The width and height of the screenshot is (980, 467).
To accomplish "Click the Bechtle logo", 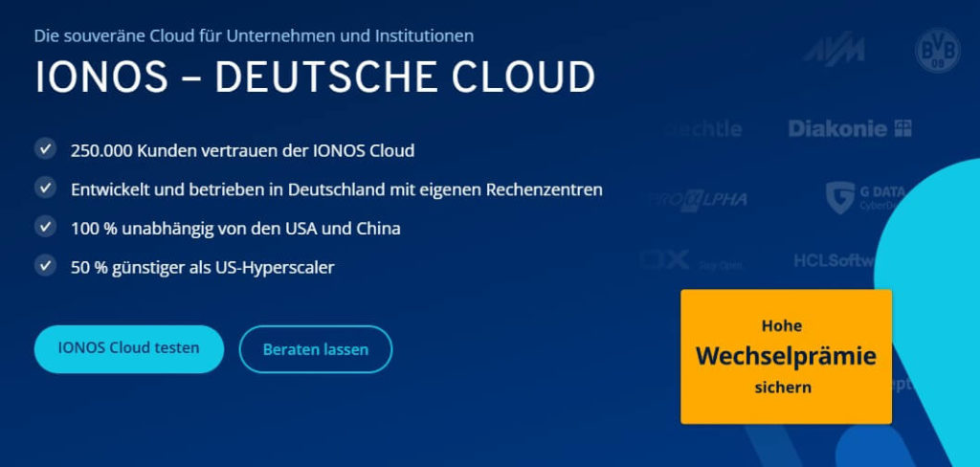I will coord(703,128).
